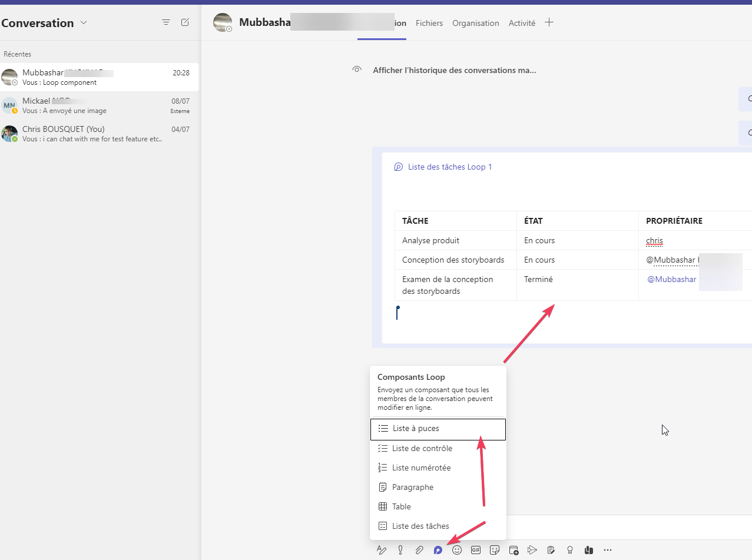The image size is (752, 560).
Task: Open the Liste des tâches Loop 1 link
Action: (x=450, y=167)
